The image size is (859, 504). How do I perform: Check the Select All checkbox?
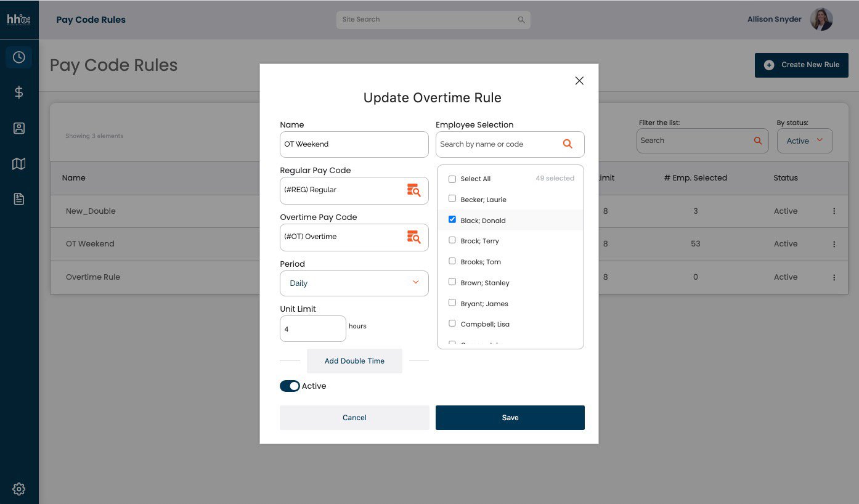[452, 179]
